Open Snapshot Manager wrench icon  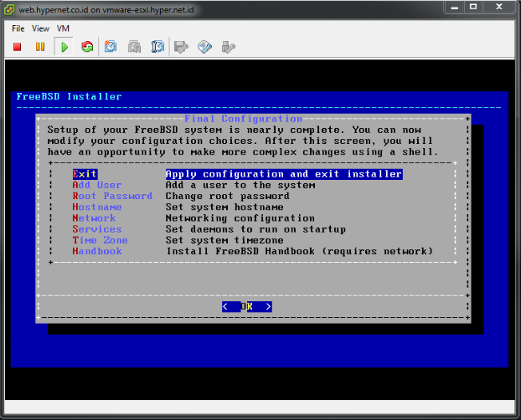pos(157,47)
